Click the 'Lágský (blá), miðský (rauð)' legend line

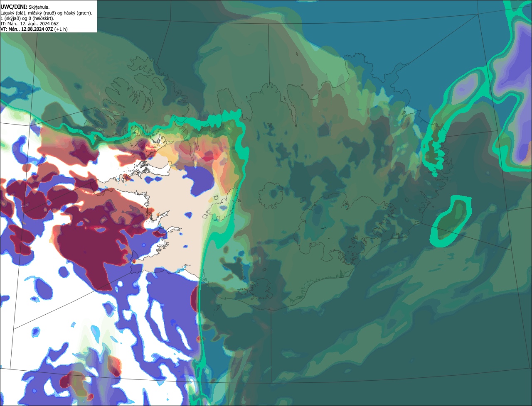click(46, 12)
